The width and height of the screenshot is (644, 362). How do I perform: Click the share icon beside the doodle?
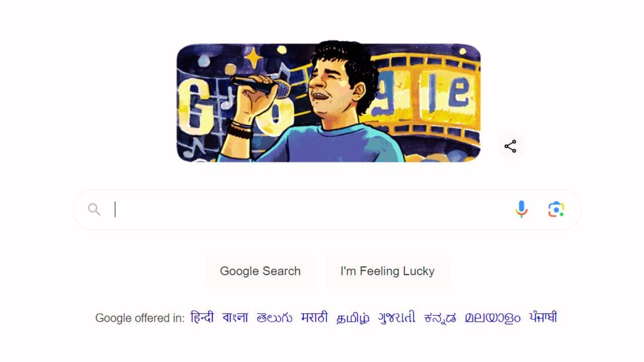click(511, 146)
